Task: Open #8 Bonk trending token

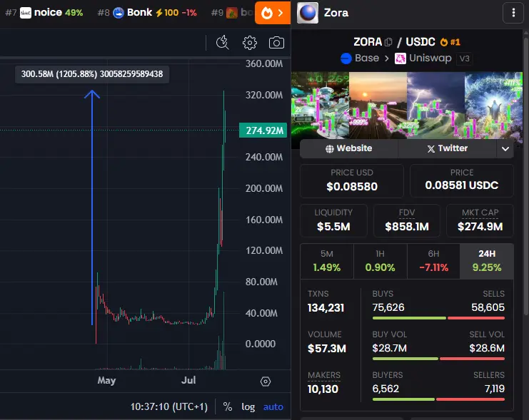Action: point(147,13)
